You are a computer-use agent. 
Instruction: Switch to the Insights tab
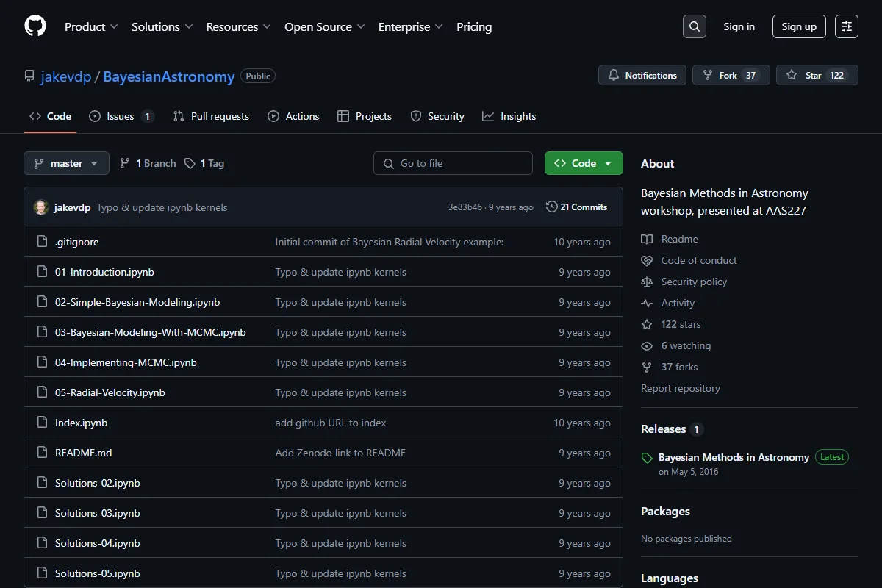509,116
